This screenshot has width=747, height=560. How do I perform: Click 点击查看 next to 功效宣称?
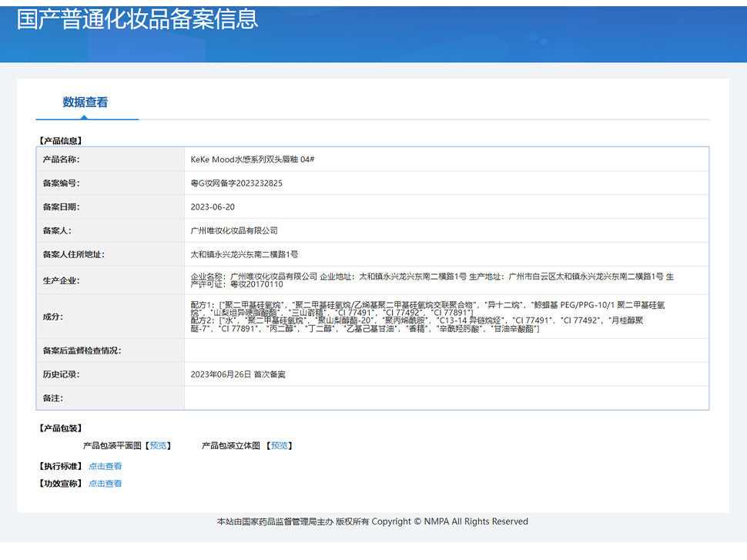tap(106, 483)
